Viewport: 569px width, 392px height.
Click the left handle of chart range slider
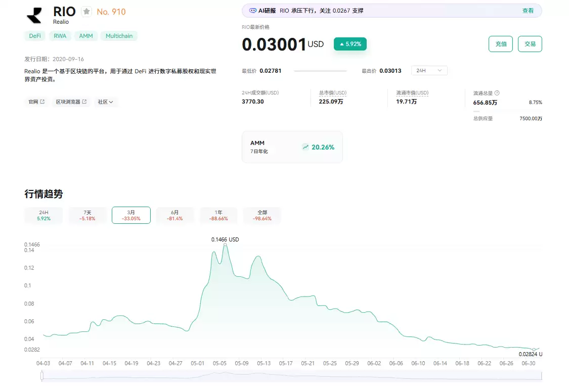(42, 376)
